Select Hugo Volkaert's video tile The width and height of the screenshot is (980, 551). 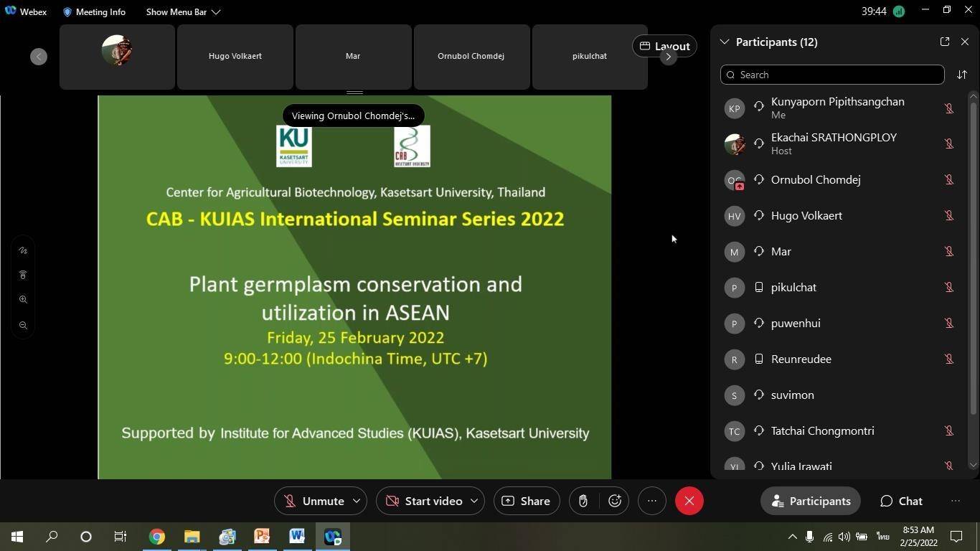[x=235, y=57]
